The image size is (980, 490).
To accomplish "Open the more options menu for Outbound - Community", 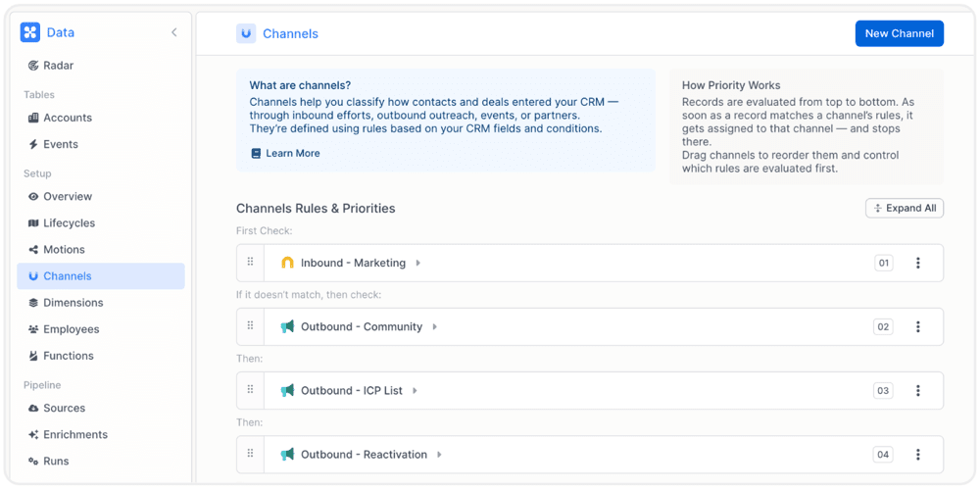I will coord(918,327).
